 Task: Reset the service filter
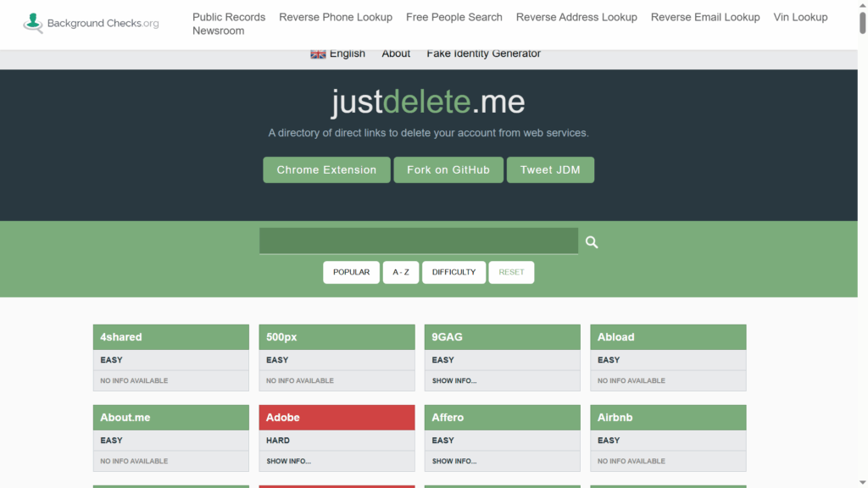(x=511, y=272)
